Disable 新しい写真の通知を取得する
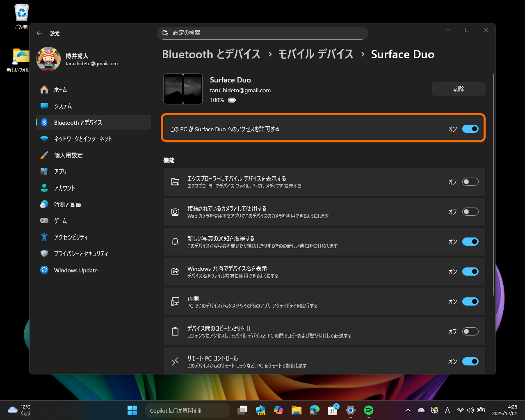 470,242
